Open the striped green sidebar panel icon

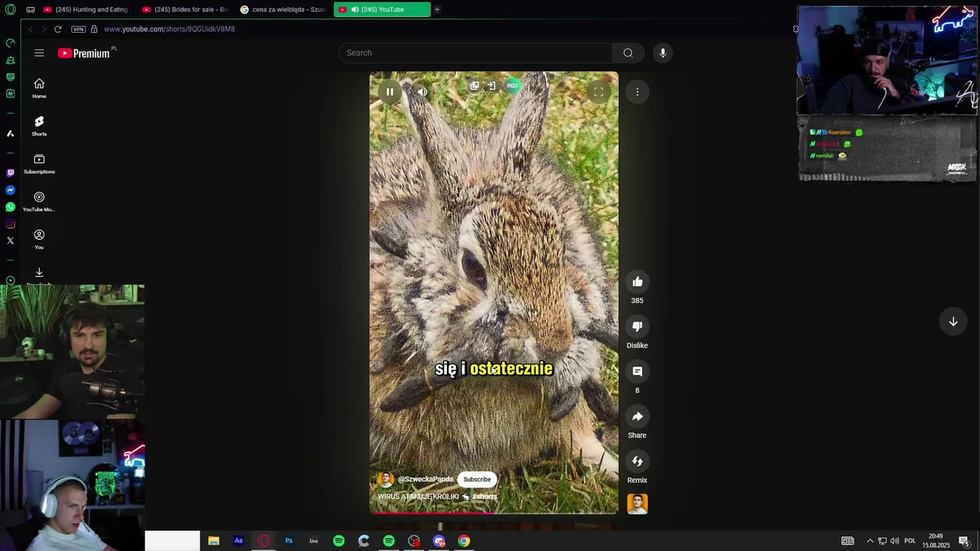[x=10, y=77]
